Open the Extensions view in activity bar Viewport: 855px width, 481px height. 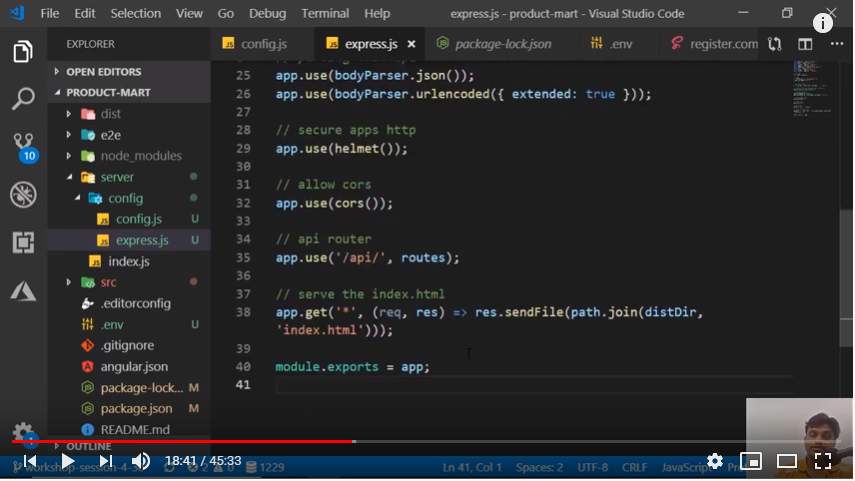click(x=23, y=242)
